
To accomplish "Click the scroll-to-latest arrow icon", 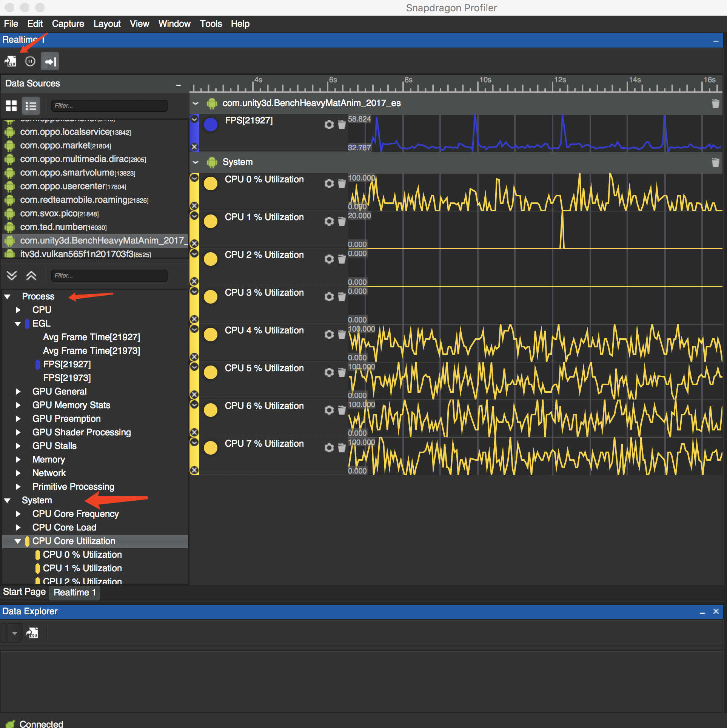I will tap(50, 61).
